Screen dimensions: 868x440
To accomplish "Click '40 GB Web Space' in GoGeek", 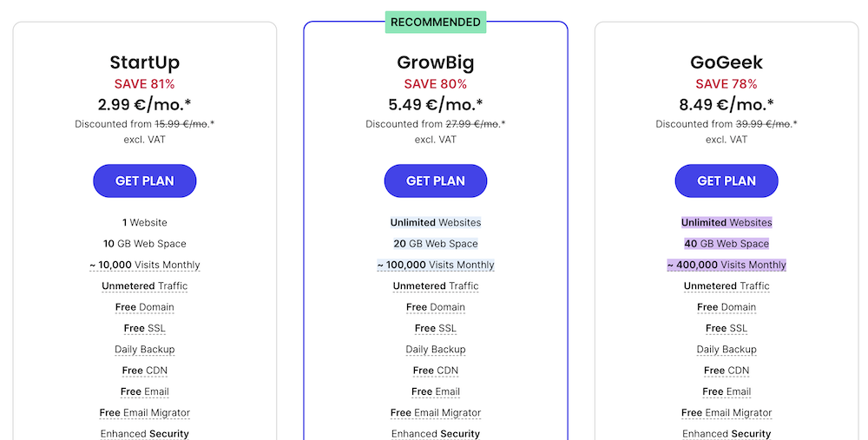I will (x=727, y=244).
